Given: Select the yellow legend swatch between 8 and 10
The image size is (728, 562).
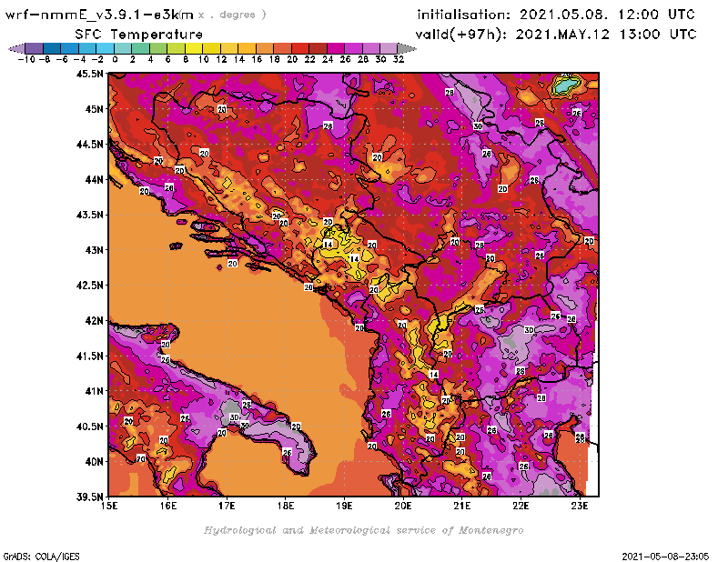Looking at the screenshot, I should coord(194,48).
